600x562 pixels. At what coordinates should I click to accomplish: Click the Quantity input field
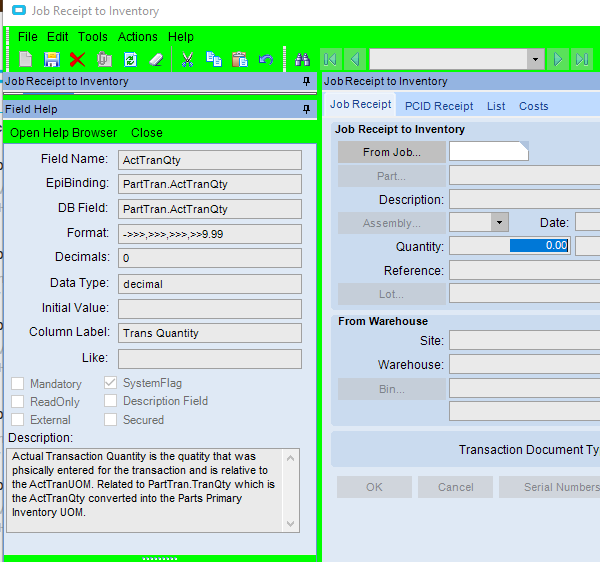(510, 246)
